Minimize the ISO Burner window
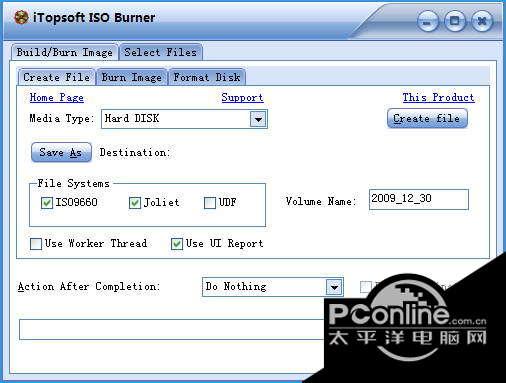 [x=427, y=22]
